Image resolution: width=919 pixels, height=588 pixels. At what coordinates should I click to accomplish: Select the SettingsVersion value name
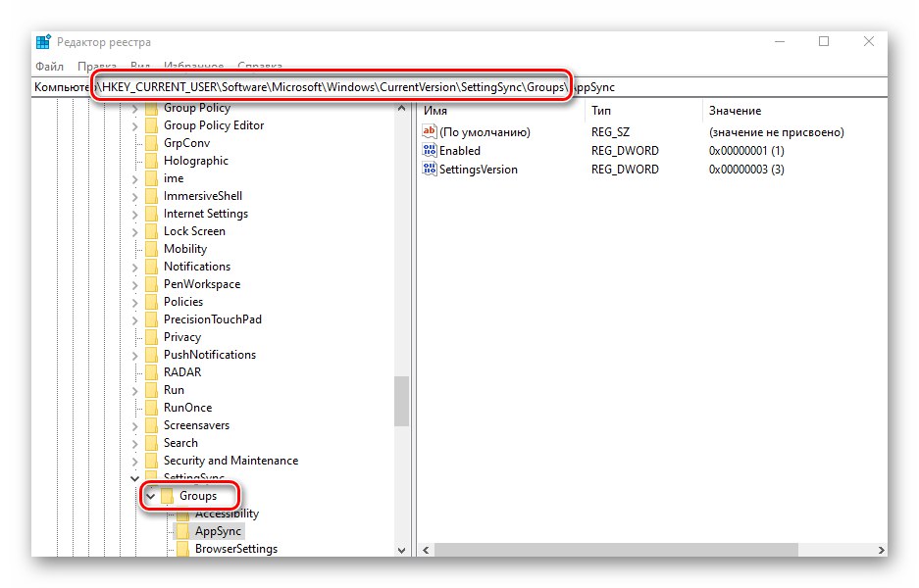point(479,170)
